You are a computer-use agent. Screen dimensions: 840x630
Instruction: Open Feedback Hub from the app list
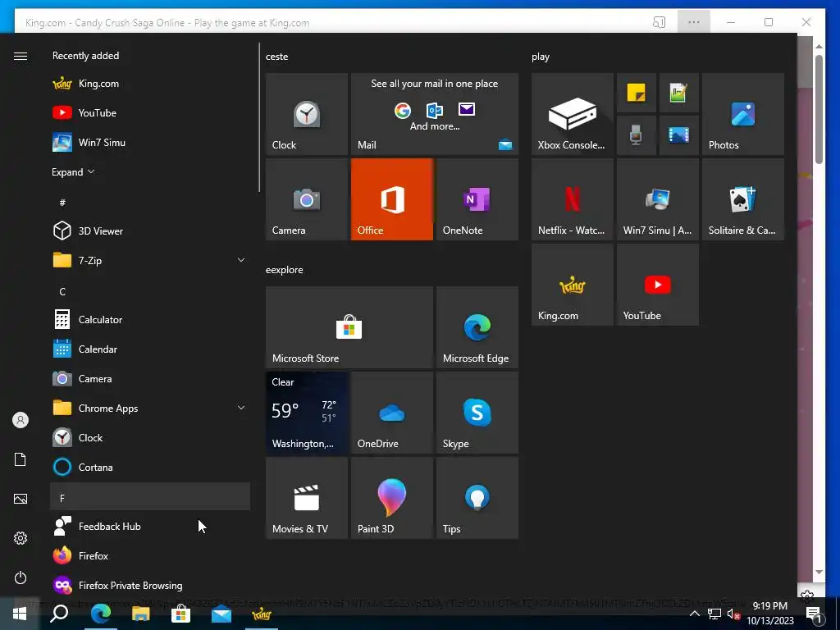click(150, 527)
